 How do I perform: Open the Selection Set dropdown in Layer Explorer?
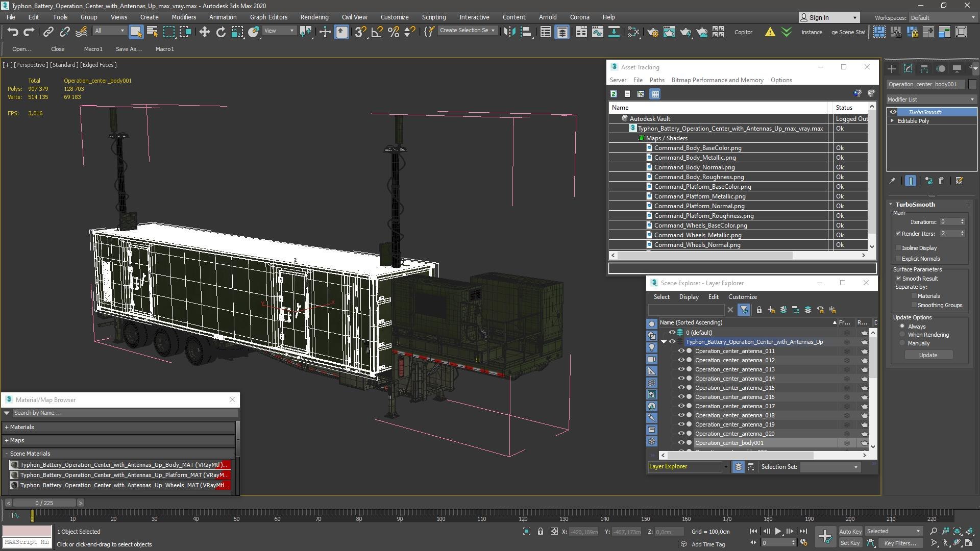pyautogui.click(x=830, y=467)
